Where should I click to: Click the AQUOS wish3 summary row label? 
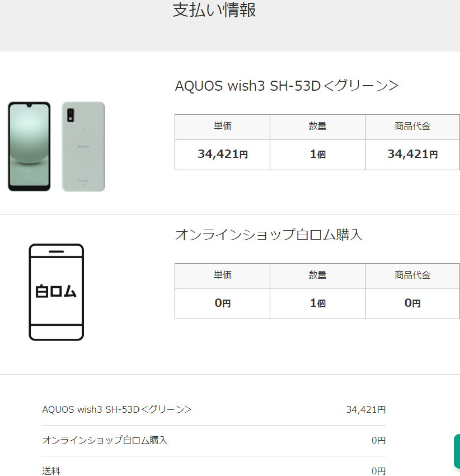[x=117, y=409]
